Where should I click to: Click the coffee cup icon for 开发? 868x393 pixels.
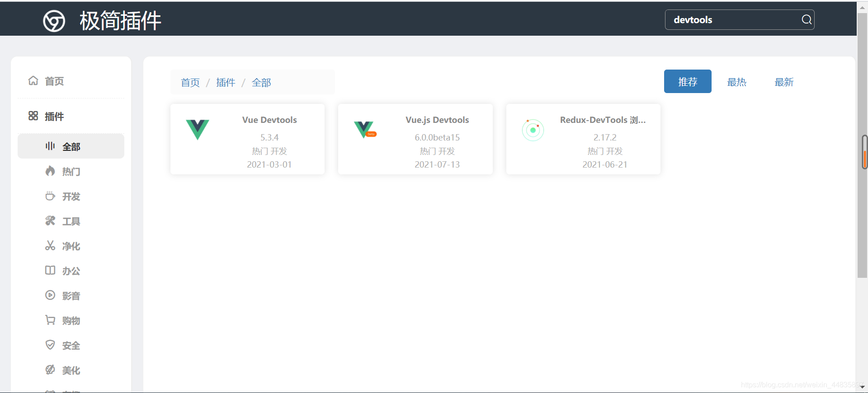tap(50, 196)
